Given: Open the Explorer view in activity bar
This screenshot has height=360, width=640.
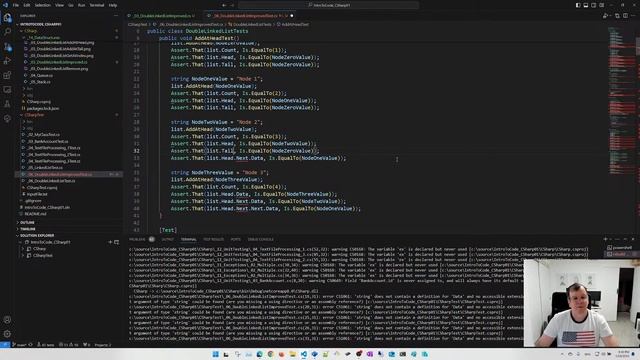Looking at the screenshot, I should click(x=7, y=18).
